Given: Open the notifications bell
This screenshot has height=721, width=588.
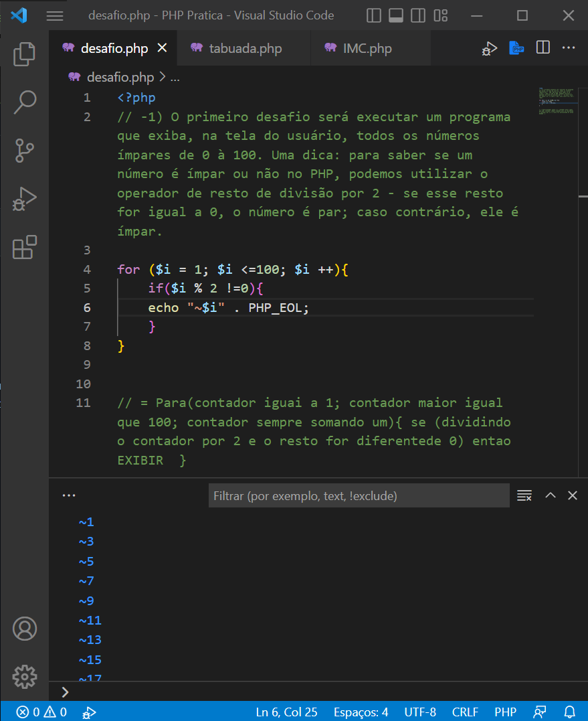Looking at the screenshot, I should click(569, 712).
